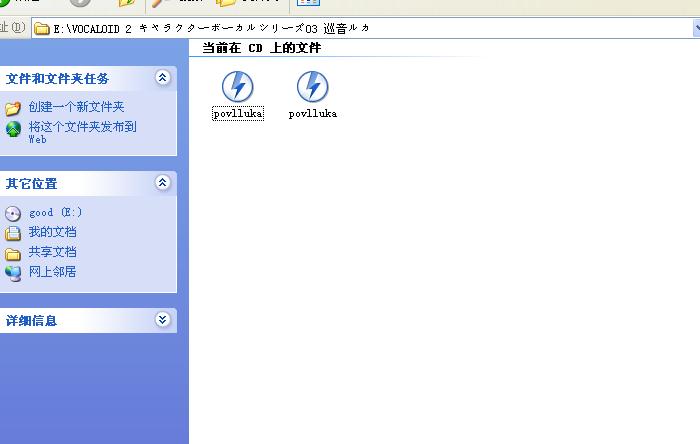Click the CD drive icon beside good (E:)
700x444 pixels.
click(x=13, y=213)
